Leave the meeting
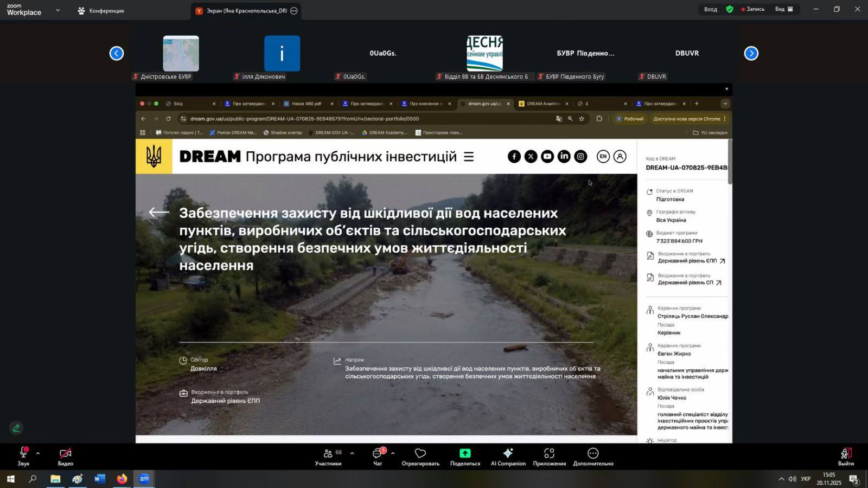 click(846, 456)
